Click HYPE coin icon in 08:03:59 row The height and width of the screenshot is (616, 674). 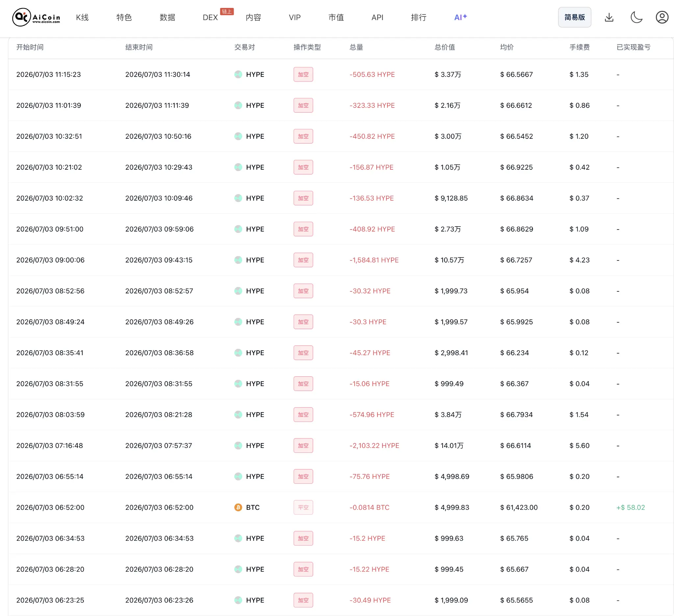click(238, 414)
